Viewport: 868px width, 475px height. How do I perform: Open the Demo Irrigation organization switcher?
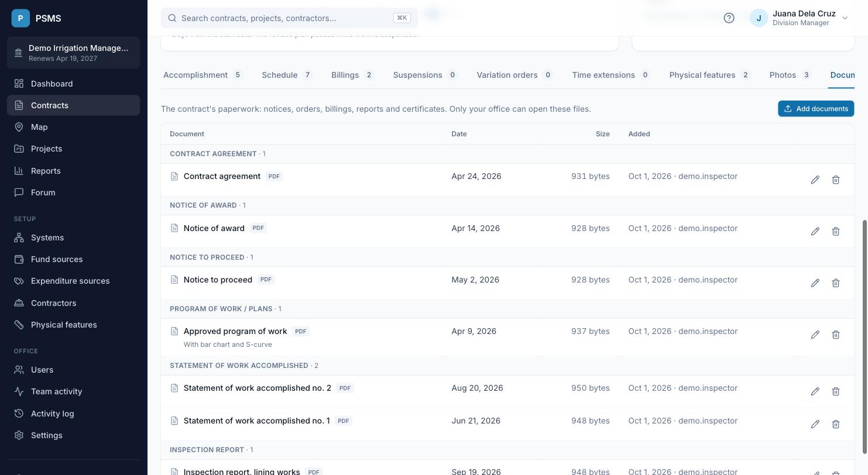(x=74, y=53)
